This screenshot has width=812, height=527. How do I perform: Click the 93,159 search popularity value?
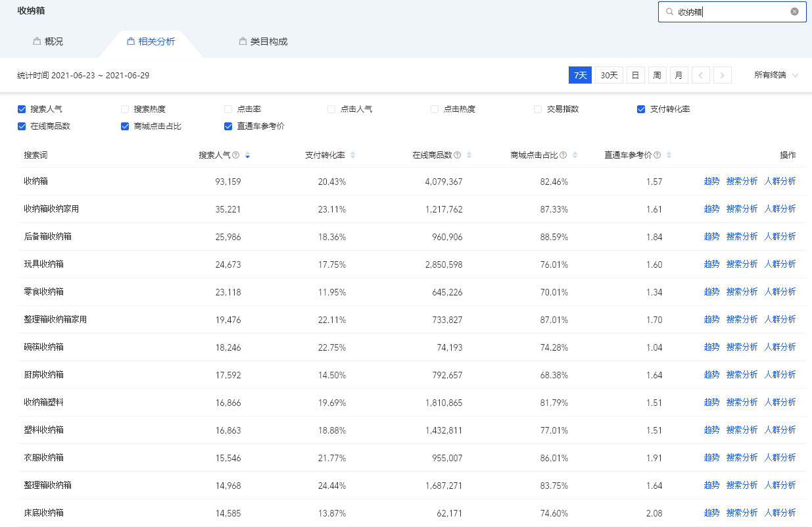point(228,182)
